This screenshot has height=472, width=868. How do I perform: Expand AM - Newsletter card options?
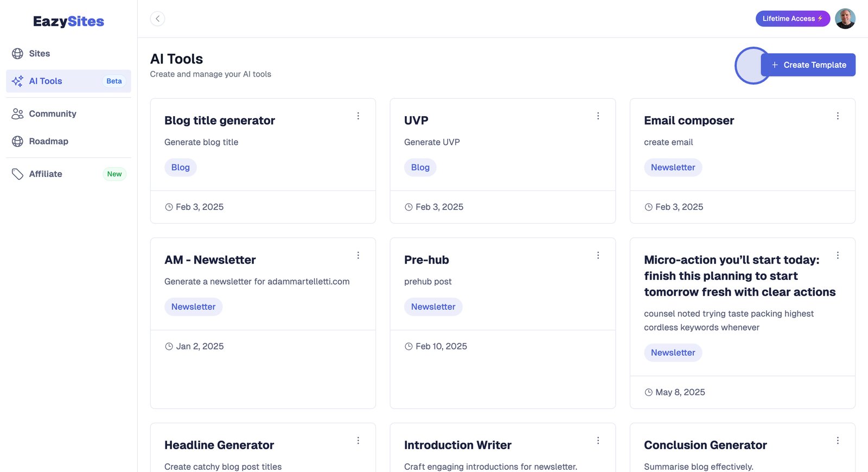(x=358, y=256)
